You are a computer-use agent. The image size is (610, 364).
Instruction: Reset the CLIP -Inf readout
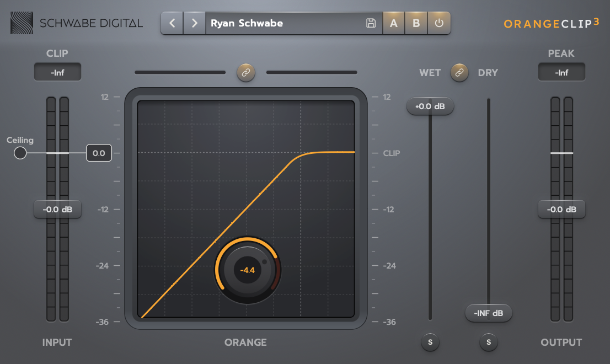[57, 72]
